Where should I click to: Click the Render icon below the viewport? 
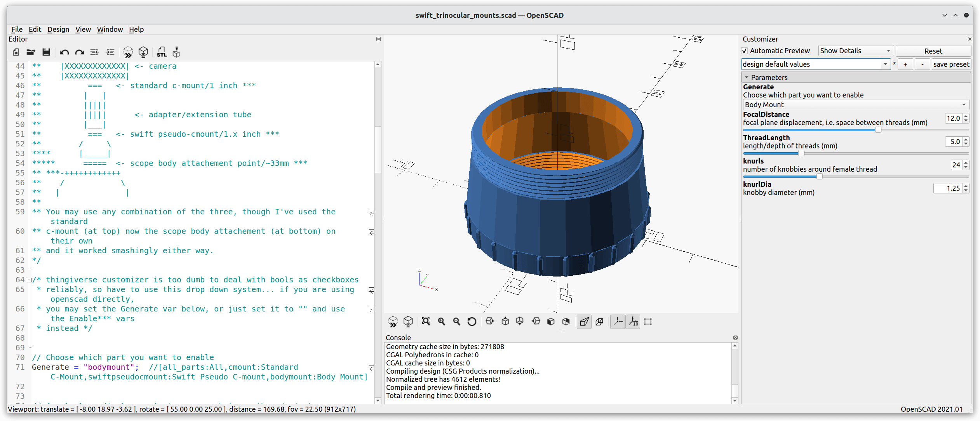point(408,322)
